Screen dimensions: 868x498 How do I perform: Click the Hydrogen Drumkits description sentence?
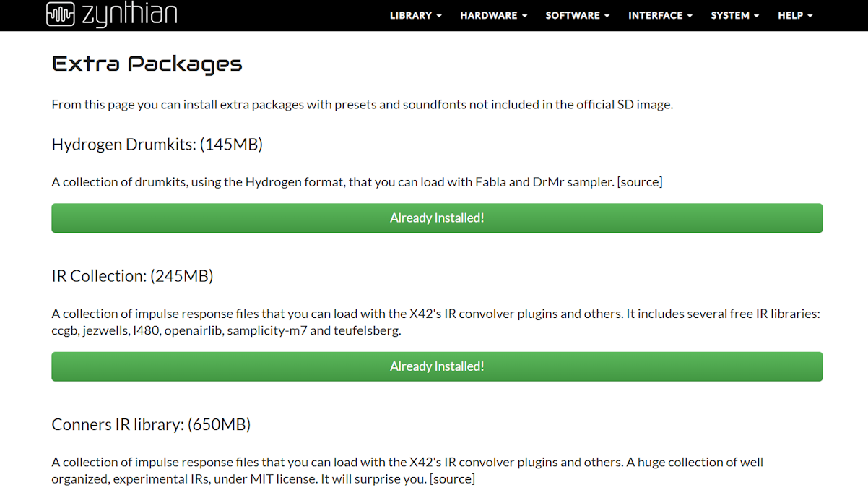(x=334, y=182)
